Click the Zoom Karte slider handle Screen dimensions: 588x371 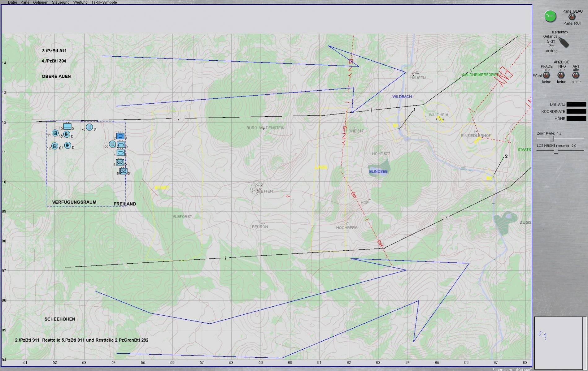tap(552, 138)
